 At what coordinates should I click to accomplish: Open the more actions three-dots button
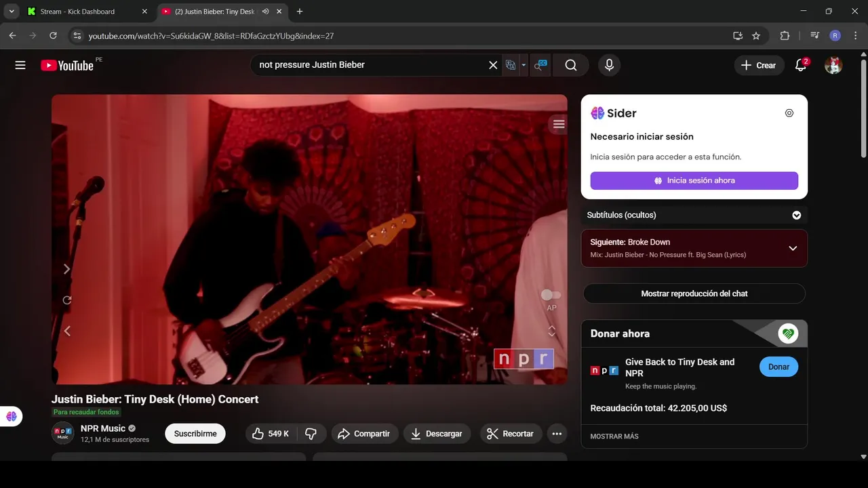pos(557,434)
